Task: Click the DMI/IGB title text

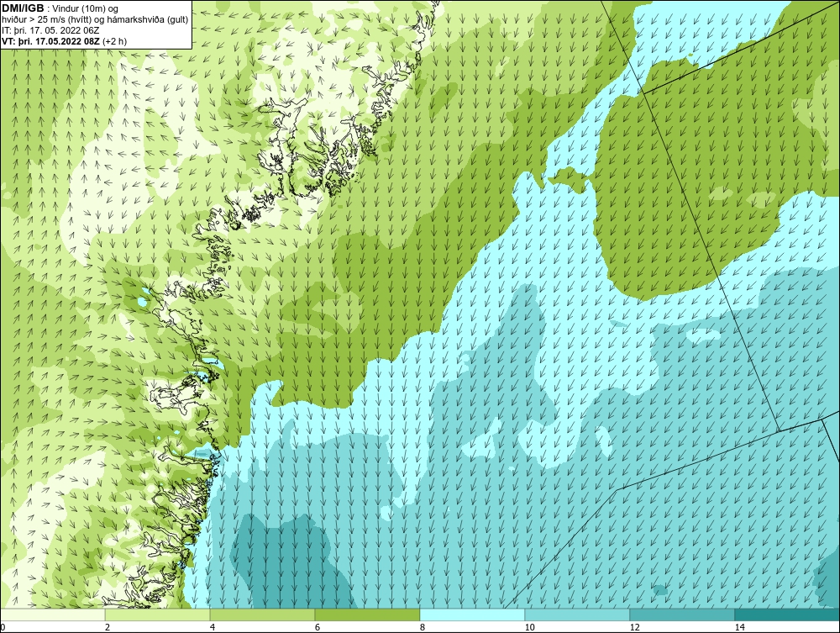Action: point(23,8)
